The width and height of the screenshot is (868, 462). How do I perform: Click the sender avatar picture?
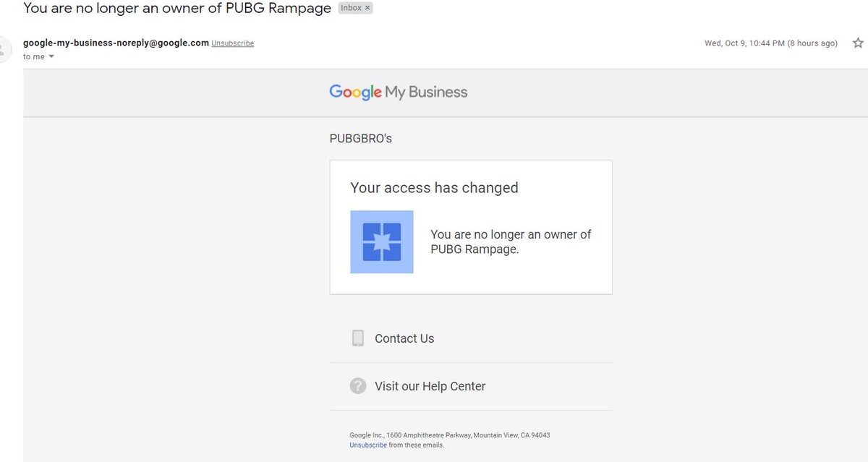[4, 49]
